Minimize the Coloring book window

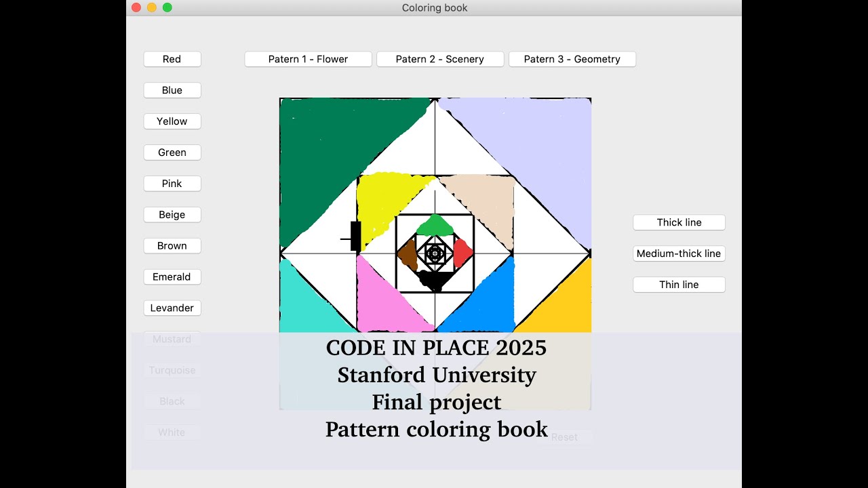point(152,7)
